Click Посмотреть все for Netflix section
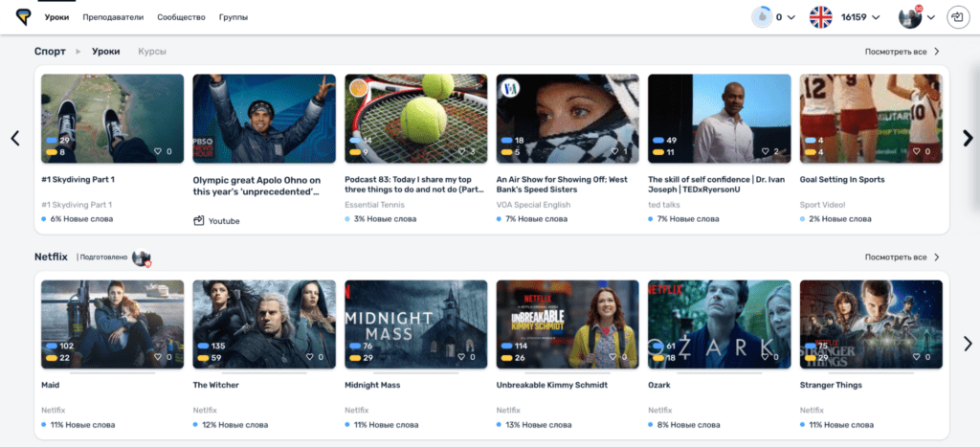The image size is (980, 447). (x=902, y=257)
